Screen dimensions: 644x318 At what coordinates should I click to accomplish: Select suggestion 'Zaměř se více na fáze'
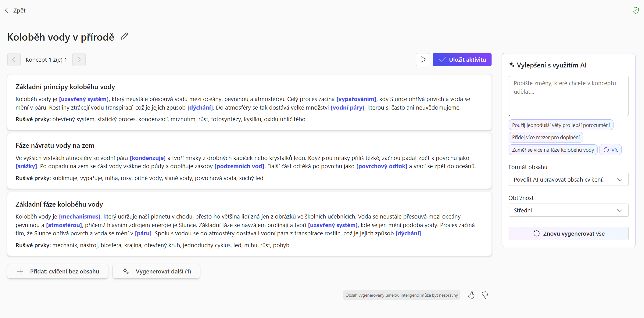(553, 150)
